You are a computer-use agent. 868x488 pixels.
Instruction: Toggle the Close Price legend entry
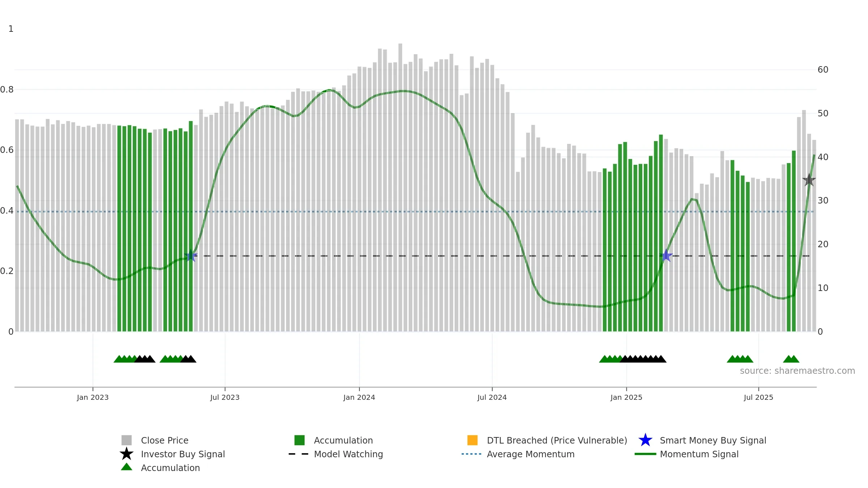click(x=156, y=440)
